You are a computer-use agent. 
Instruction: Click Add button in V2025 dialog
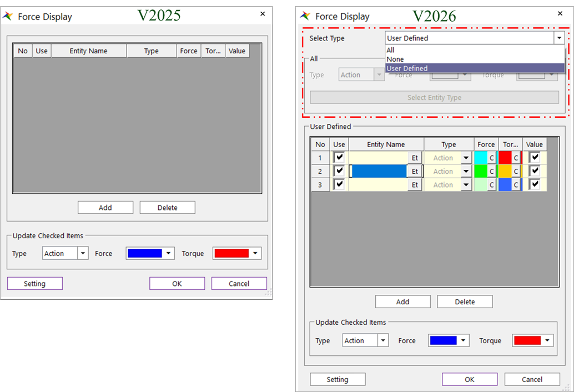[105, 208]
